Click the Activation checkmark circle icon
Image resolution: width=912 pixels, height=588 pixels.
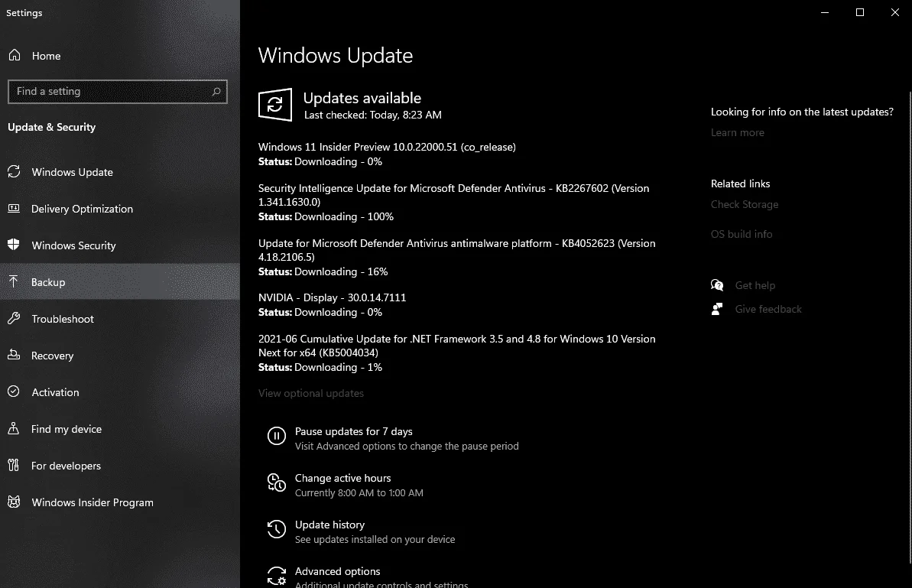click(14, 391)
